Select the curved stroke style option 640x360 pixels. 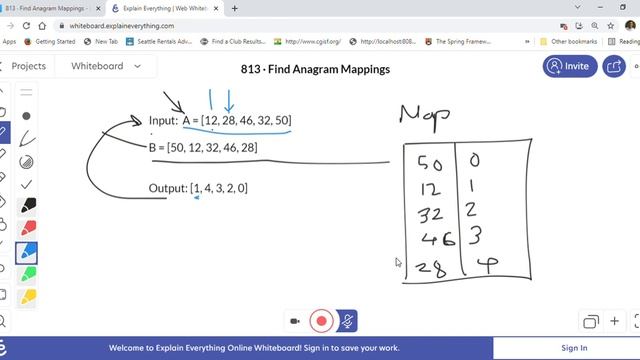tap(27, 138)
